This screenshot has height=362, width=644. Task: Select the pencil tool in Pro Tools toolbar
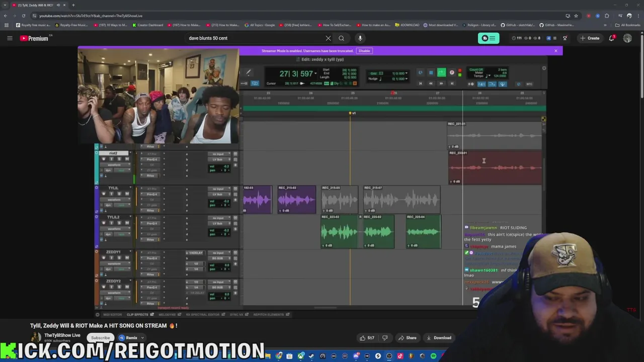click(x=249, y=72)
